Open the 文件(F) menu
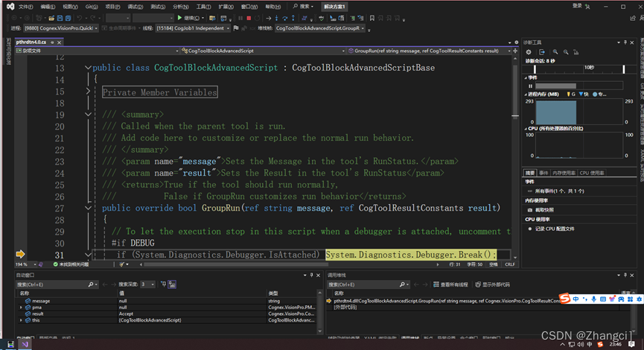The width and height of the screenshot is (644, 350). [x=25, y=7]
